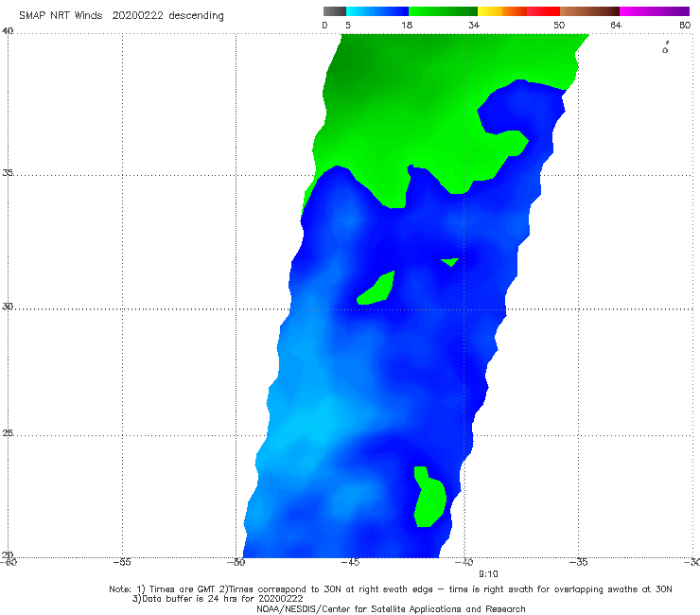Click the latitude axis label '30'
Image resolution: width=700 pixels, height=615 pixels.
pos(8,307)
